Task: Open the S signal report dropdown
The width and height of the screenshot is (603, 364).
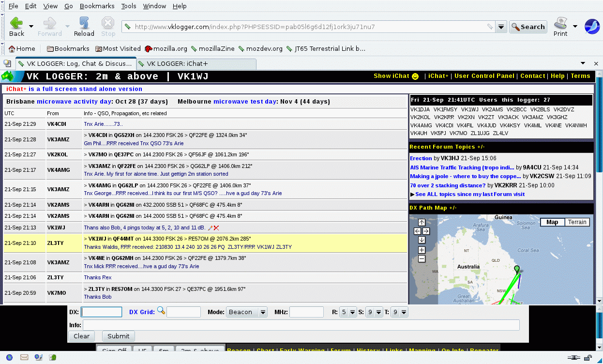Action: click(374, 312)
